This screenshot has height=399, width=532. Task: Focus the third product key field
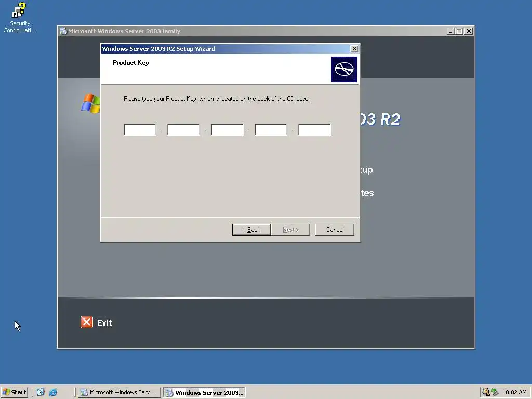point(227,129)
